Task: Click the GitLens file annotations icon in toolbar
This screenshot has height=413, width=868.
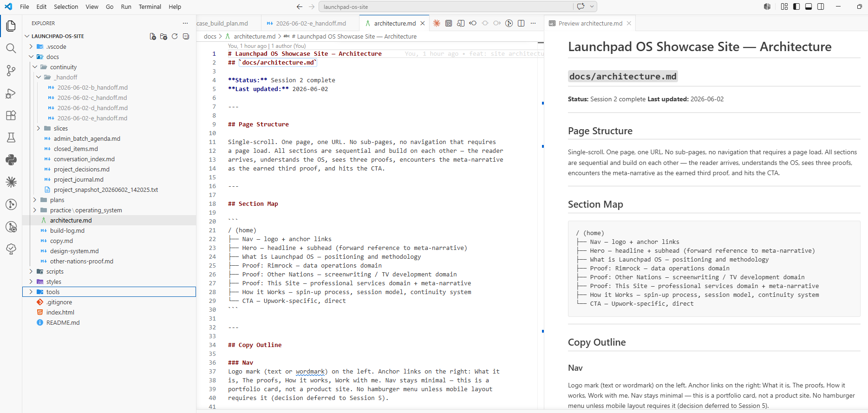Action: (x=509, y=23)
